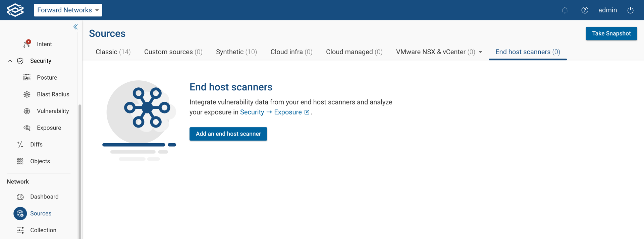Click the Sources page heading
Screen dimensions: 644x239
pyautogui.click(x=107, y=33)
